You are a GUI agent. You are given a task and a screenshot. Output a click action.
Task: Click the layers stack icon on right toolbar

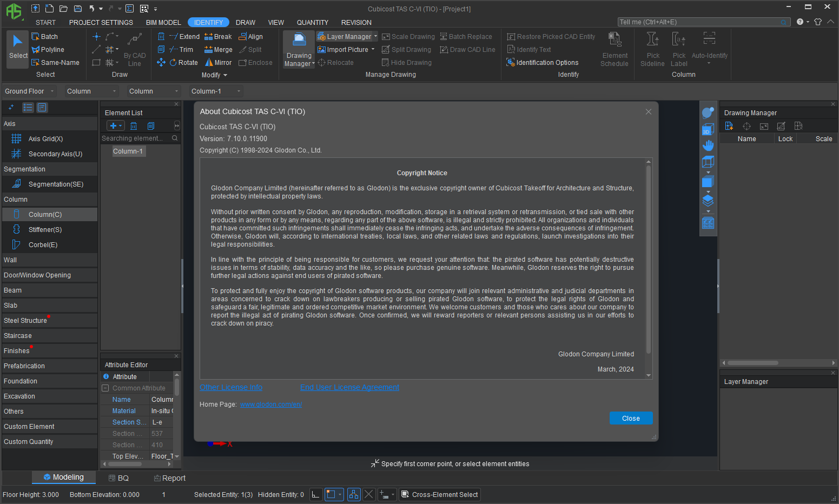point(708,201)
